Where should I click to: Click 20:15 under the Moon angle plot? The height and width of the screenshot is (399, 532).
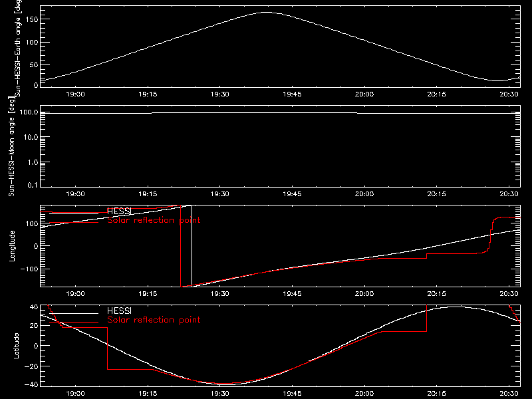(437, 194)
